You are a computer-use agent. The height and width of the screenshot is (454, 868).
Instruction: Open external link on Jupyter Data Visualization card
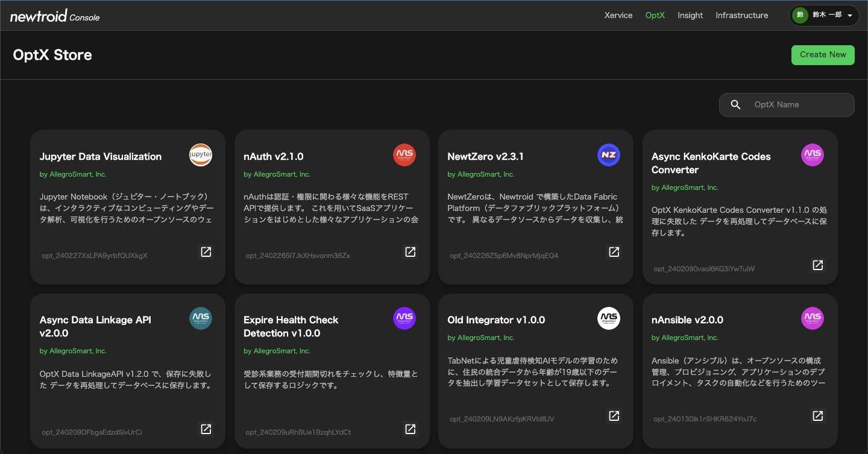click(x=206, y=252)
